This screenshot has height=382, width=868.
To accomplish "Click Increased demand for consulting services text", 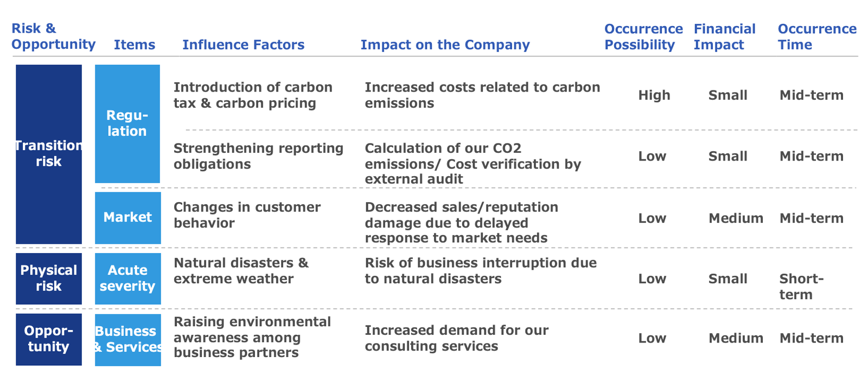I will (456, 338).
